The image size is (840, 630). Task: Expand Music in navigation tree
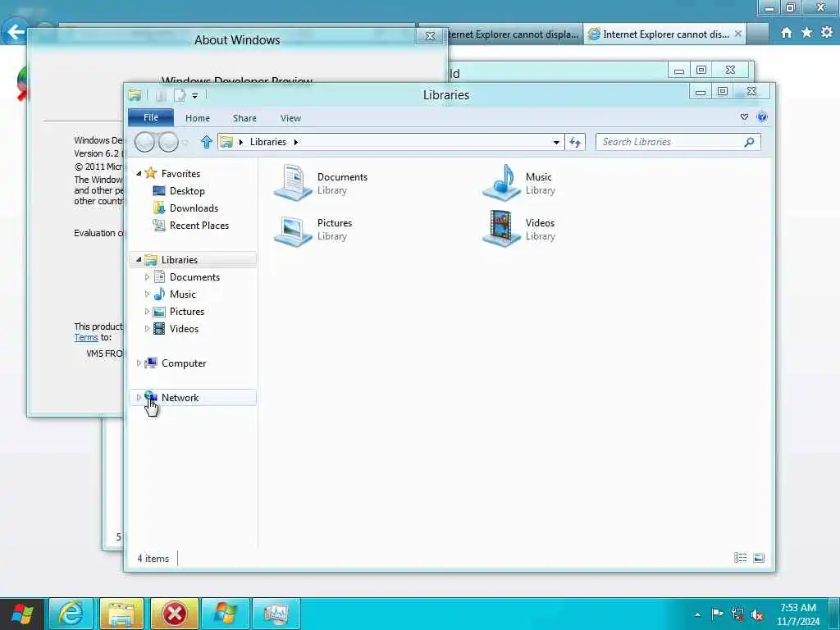pyautogui.click(x=147, y=294)
